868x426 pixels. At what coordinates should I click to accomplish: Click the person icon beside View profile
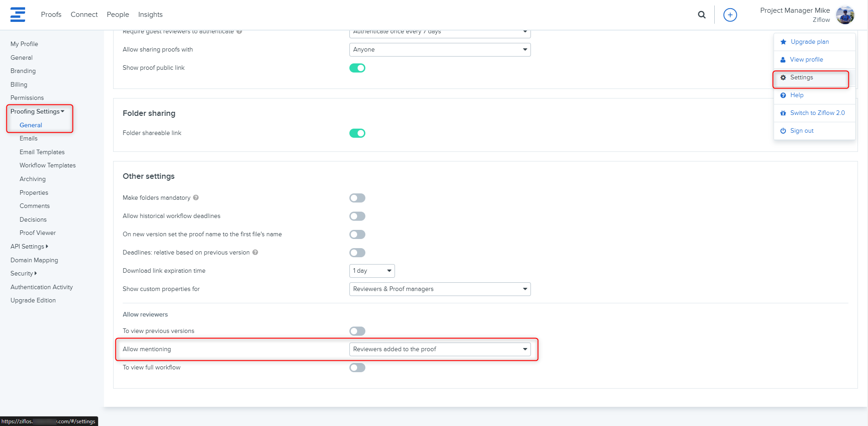(783, 60)
